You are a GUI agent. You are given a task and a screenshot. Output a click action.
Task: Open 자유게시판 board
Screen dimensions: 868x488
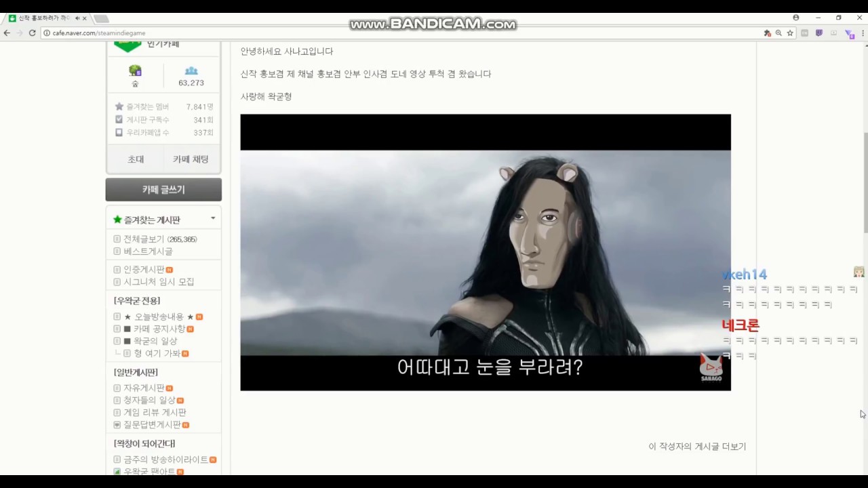coord(144,388)
